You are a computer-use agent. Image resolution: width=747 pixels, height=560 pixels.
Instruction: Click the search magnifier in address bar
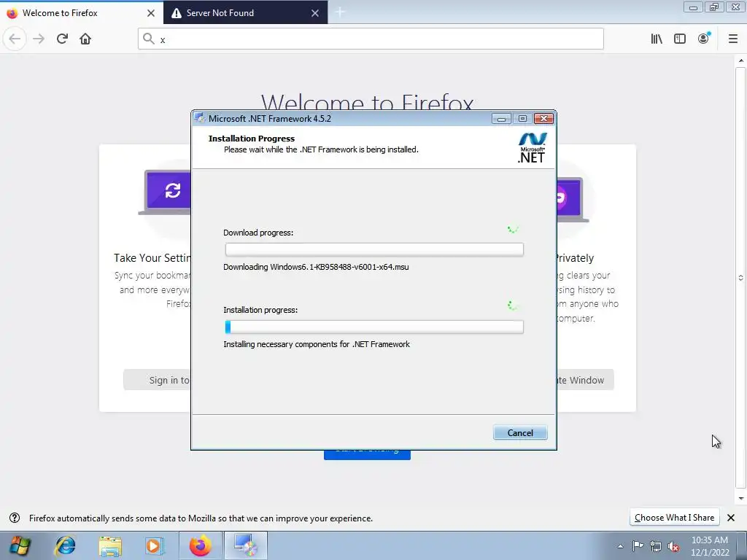pyautogui.click(x=149, y=39)
